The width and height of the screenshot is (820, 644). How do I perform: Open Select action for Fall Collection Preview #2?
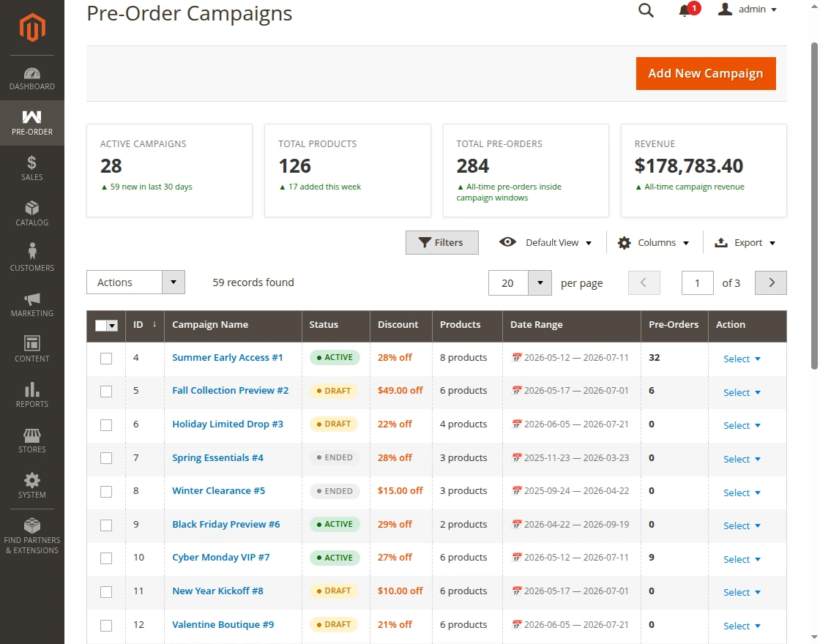coord(742,392)
